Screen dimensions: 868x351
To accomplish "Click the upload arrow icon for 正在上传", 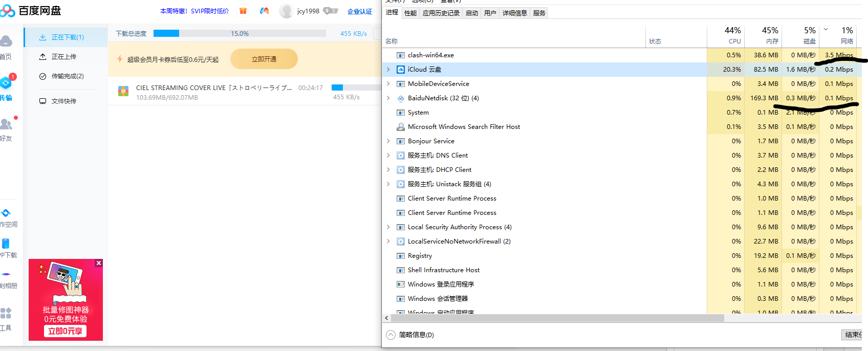I will (x=43, y=57).
